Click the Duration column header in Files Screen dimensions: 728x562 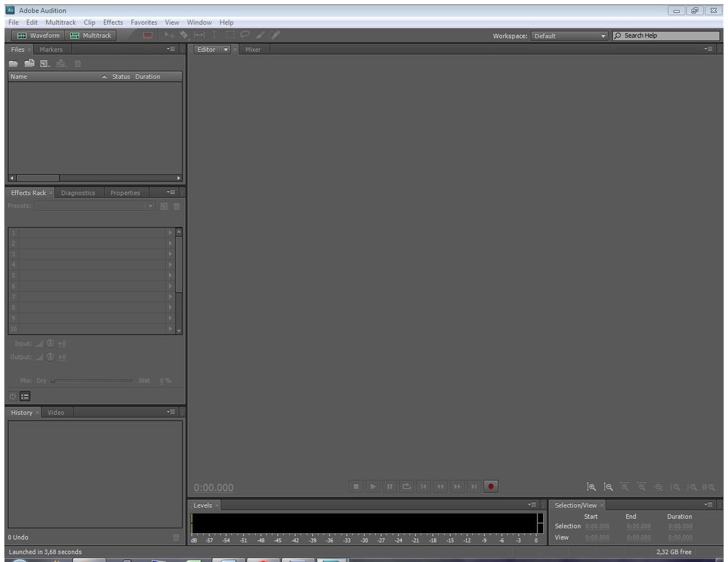[x=157, y=76]
